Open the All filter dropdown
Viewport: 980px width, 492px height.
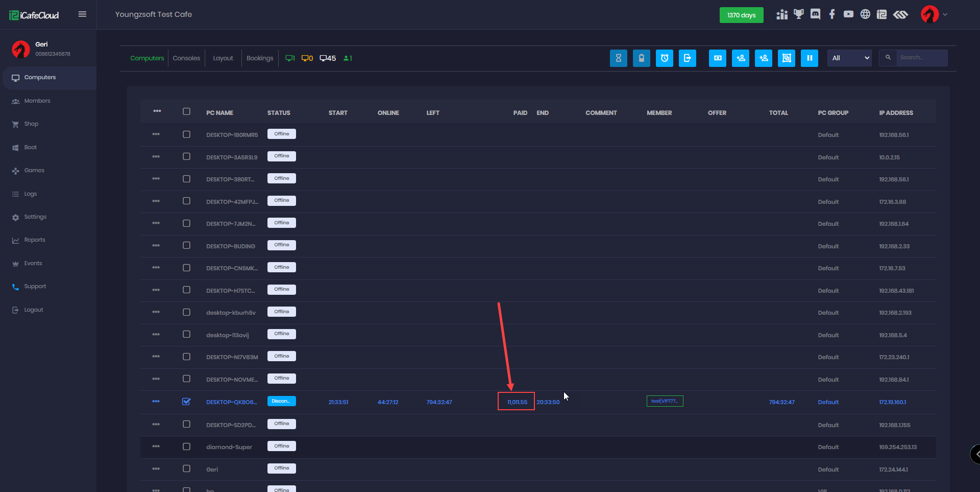(849, 58)
